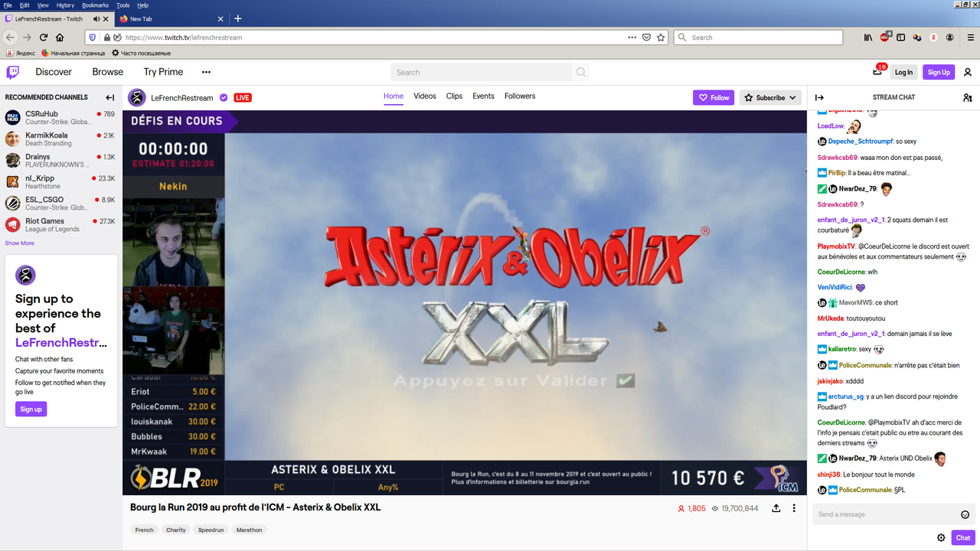Expand Show More recommended channels
Image resolution: width=980 pixels, height=551 pixels.
tap(20, 243)
